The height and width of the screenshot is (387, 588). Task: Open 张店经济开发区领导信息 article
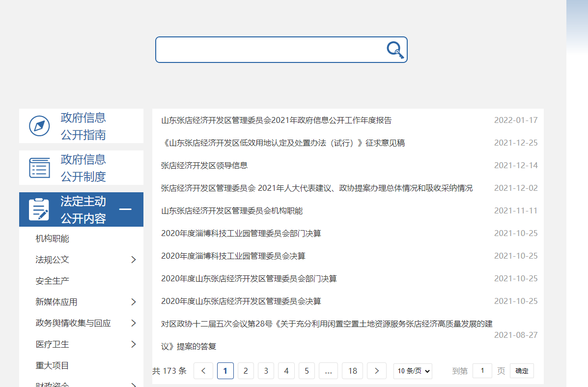pos(204,165)
